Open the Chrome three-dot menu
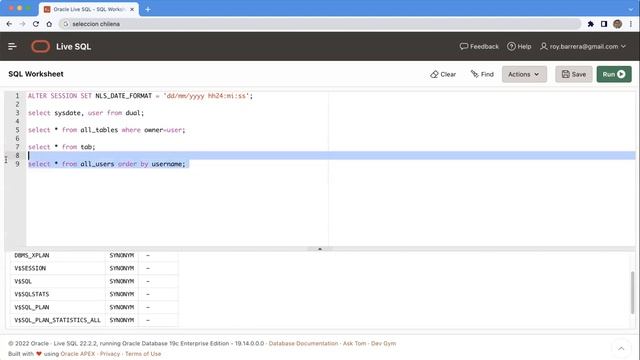The image size is (640, 360). [x=631, y=24]
